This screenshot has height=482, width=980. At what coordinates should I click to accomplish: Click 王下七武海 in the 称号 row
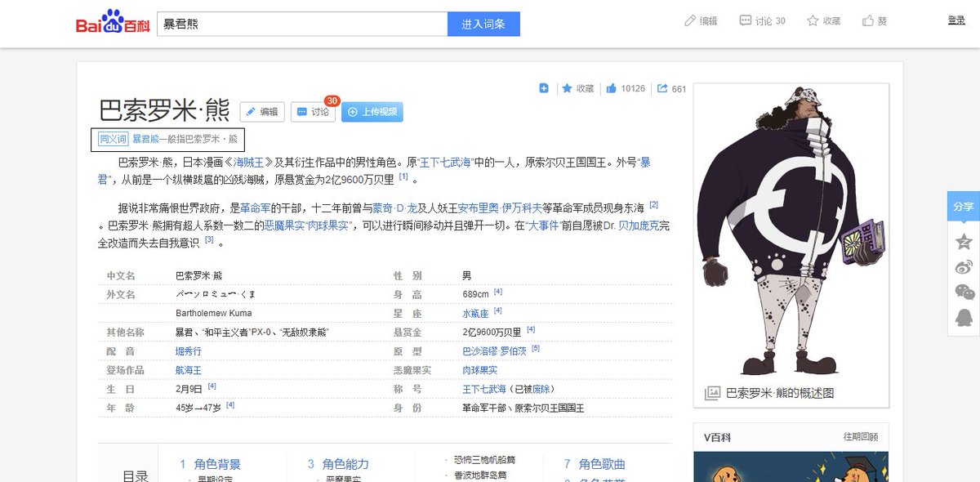[x=484, y=389]
